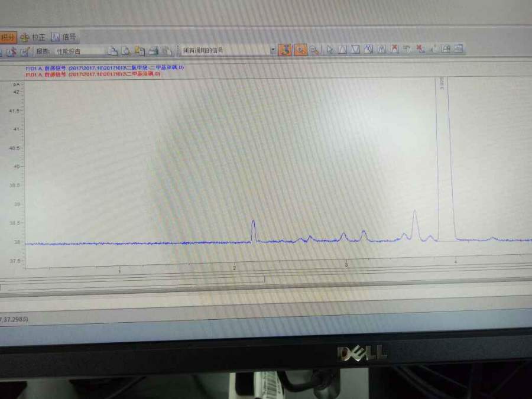Click the x-axis time label 3
Viewport: 532px width, 399px height.
click(x=346, y=264)
